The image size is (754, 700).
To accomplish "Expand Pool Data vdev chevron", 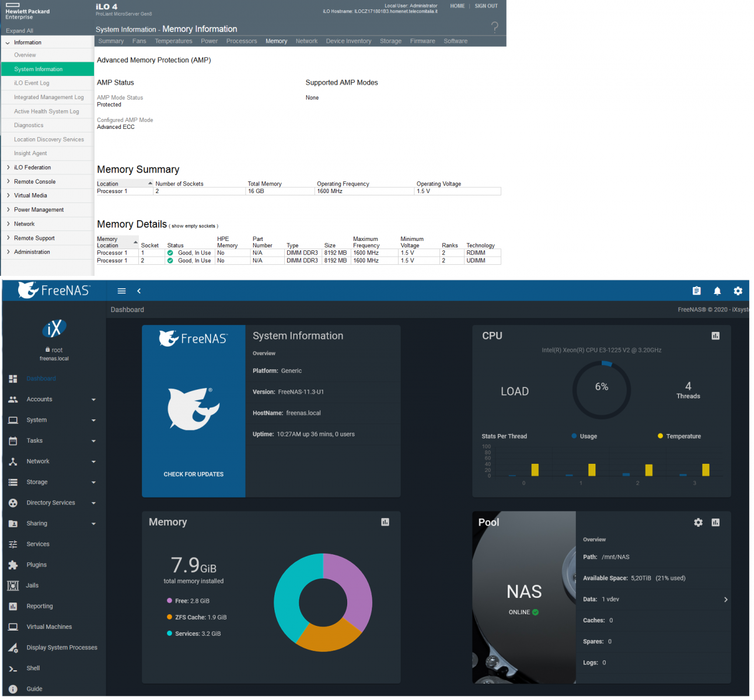I will 725,600.
